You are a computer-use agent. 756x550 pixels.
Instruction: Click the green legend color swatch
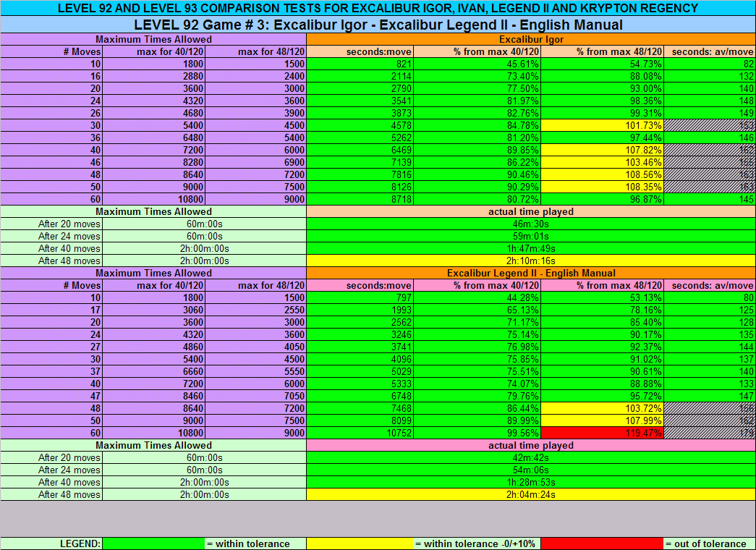[153, 543]
